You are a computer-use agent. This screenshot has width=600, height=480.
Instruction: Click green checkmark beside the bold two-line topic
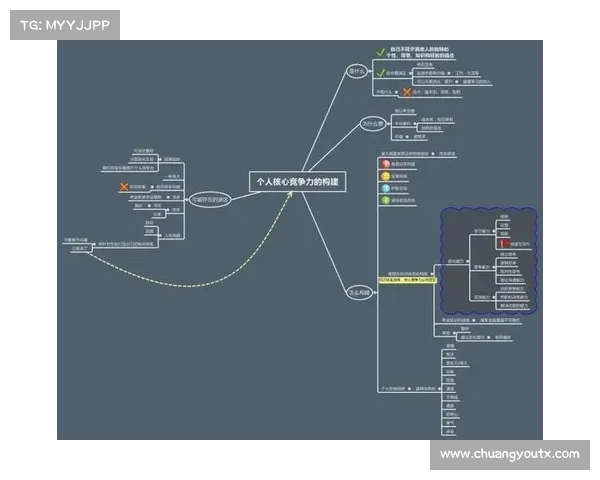[x=380, y=52]
